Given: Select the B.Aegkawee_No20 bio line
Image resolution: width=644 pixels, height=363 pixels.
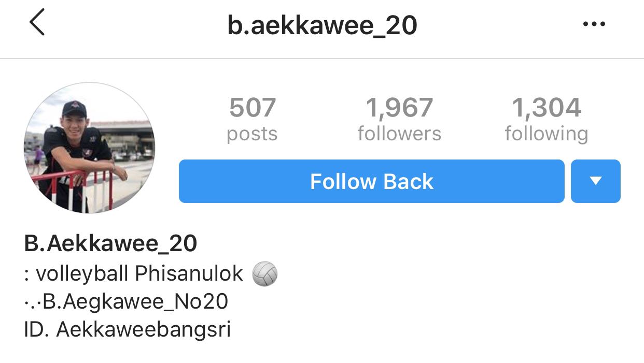Looking at the screenshot, I should pos(126,301).
